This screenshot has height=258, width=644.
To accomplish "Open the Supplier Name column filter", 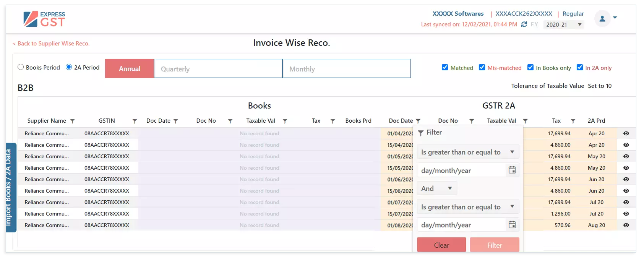I will coord(72,121).
